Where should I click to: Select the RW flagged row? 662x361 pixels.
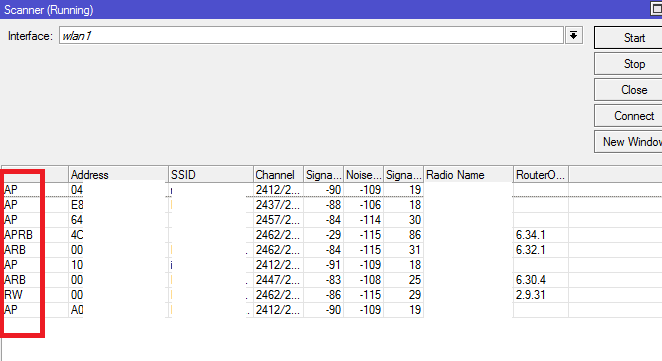pyautogui.click(x=331, y=295)
